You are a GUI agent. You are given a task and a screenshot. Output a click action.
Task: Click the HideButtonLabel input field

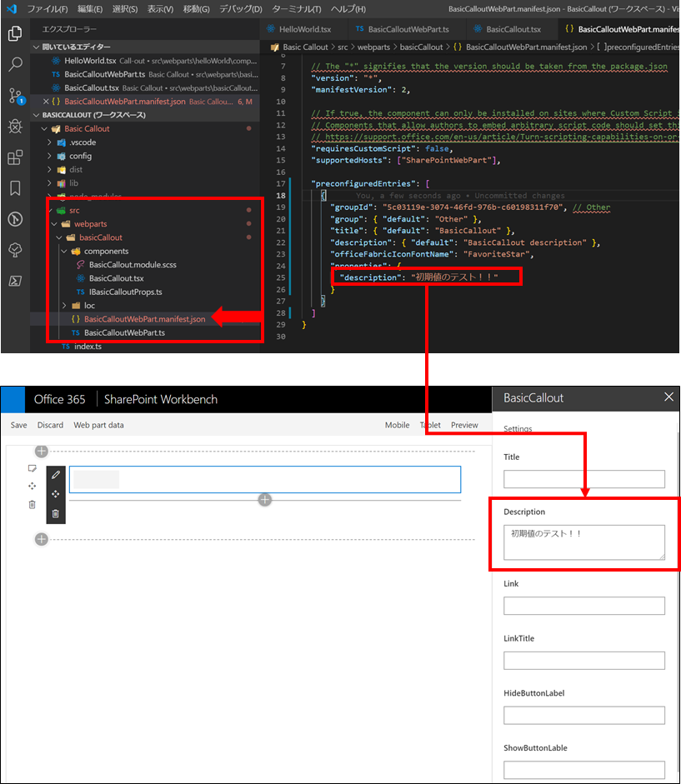click(x=584, y=716)
